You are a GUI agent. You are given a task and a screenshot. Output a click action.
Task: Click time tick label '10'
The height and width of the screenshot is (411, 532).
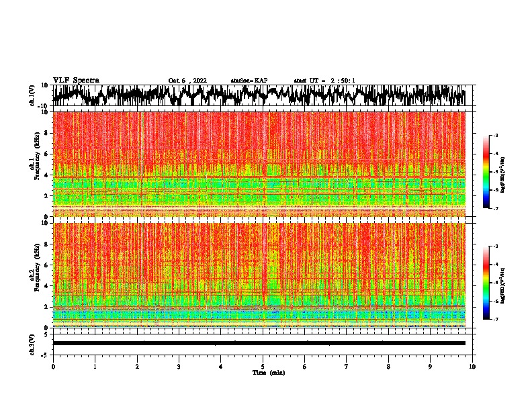click(x=472, y=367)
